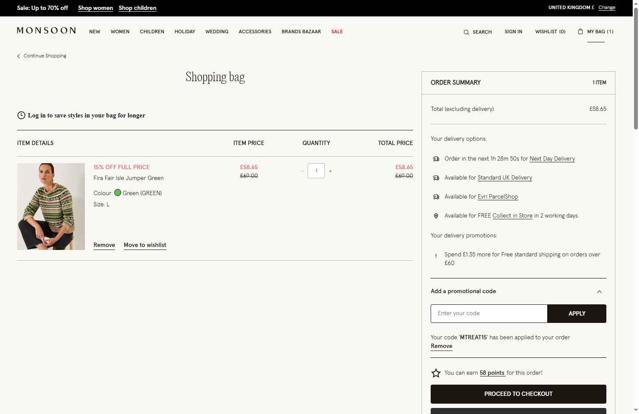Click the Evri ParcelShop delivery icon
639x414 pixels.
pyautogui.click(x=436, y=197)
